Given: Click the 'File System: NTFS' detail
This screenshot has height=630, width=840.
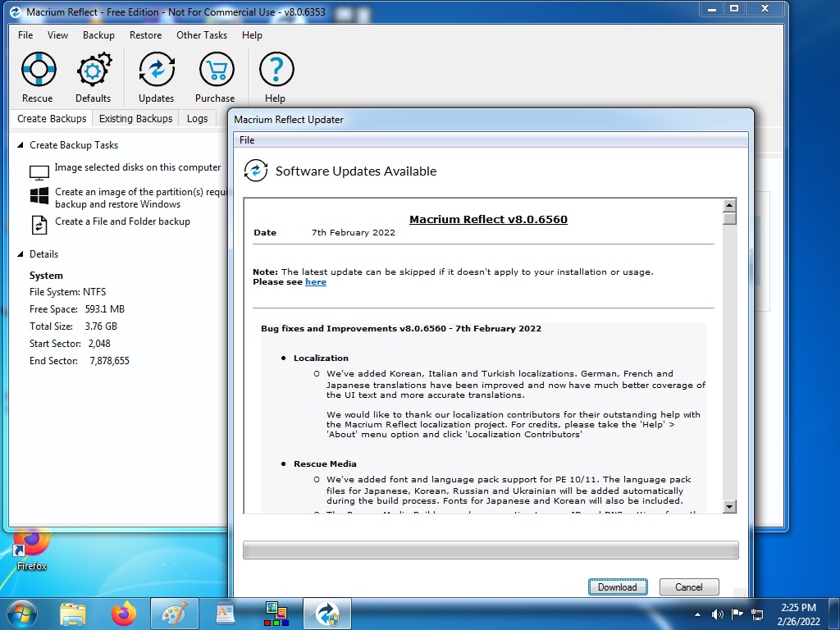Looking at the screenshot, I should point(67,292).
